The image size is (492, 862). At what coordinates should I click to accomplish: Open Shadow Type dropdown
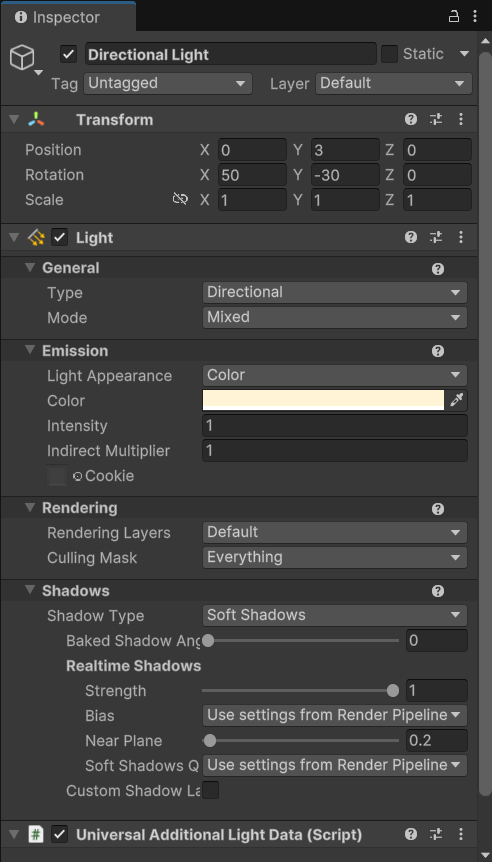point(335,615)
